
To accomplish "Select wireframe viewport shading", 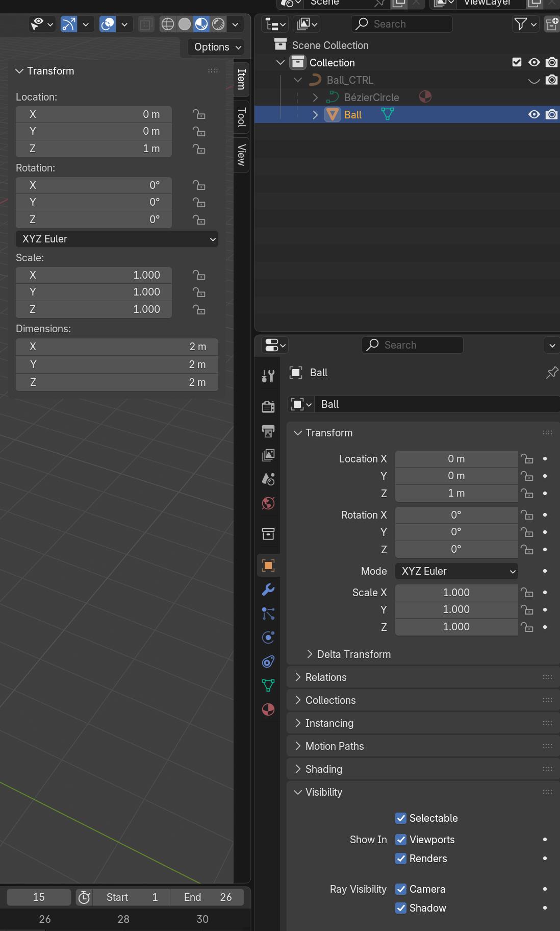I will click(x=167, y=24).
